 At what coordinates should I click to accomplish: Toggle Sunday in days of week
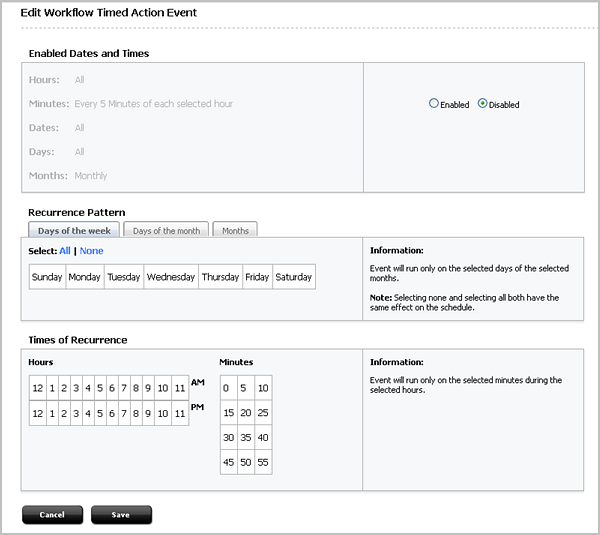point(47,277)
